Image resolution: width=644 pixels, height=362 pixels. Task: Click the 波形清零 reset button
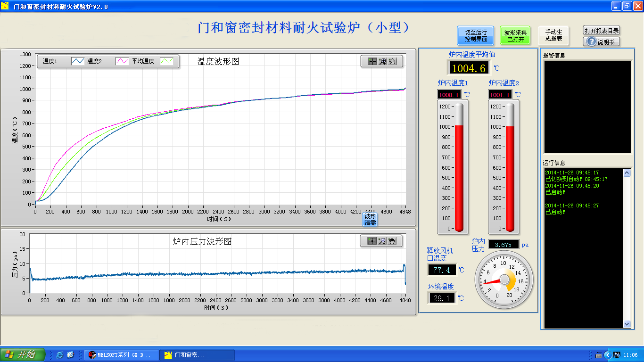click(x=370, y=219)
